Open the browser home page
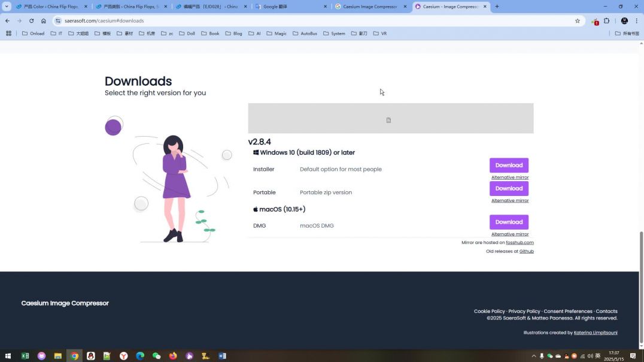 coord(43,20)
